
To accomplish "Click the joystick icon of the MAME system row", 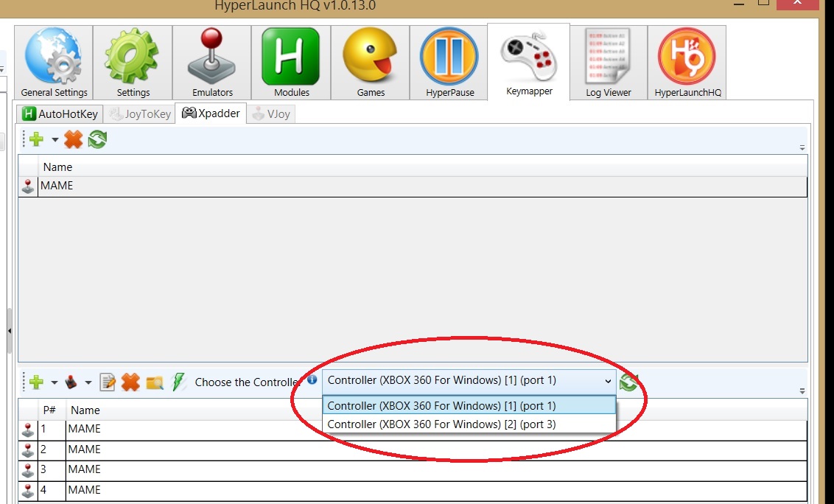I will coord(28,186).
